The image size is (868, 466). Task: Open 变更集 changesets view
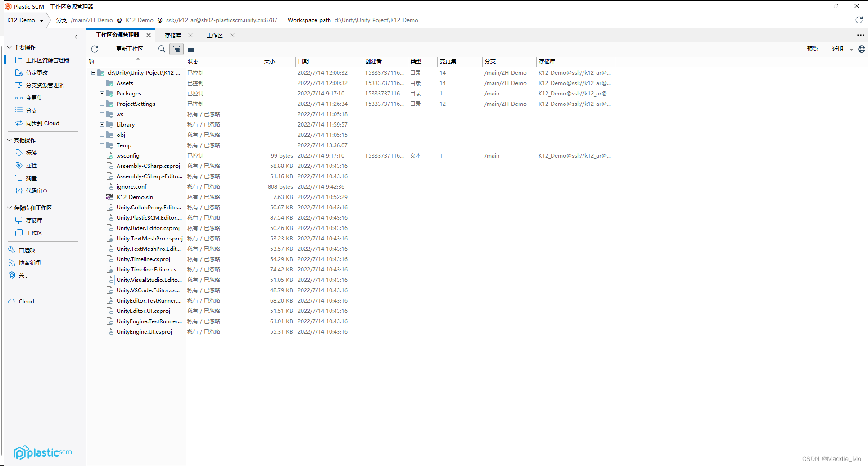pyautogui.click(x=29, y=98)
